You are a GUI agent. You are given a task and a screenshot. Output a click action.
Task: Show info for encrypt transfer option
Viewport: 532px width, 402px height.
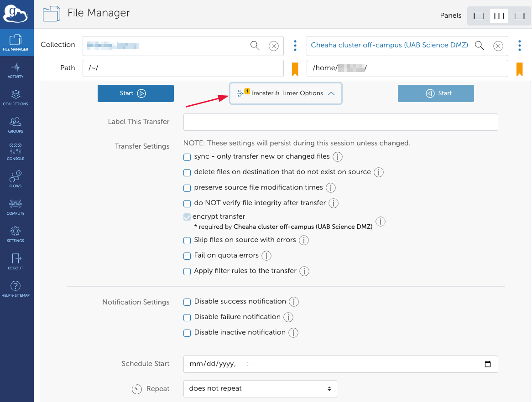pyautogui.click(x=380, y=222)
